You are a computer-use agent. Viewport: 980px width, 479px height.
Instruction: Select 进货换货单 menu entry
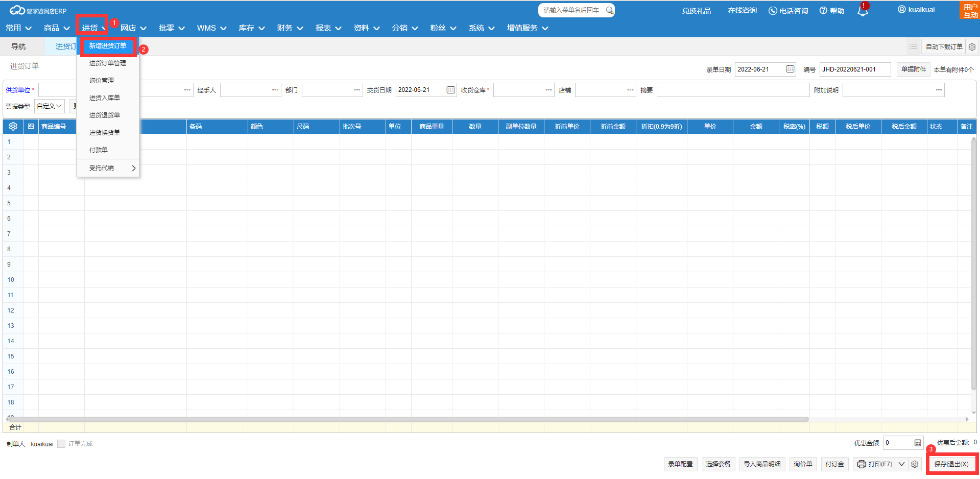click(x=108, y=133)
